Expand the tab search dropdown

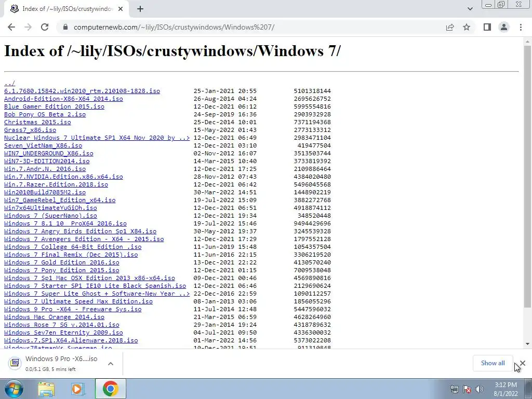470,9
